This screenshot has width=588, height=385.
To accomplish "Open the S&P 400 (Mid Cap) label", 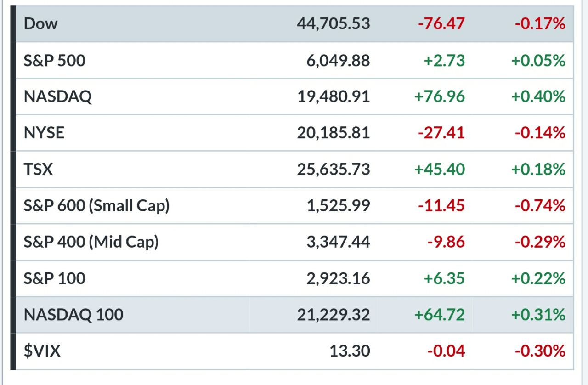I will click(91, 242).
